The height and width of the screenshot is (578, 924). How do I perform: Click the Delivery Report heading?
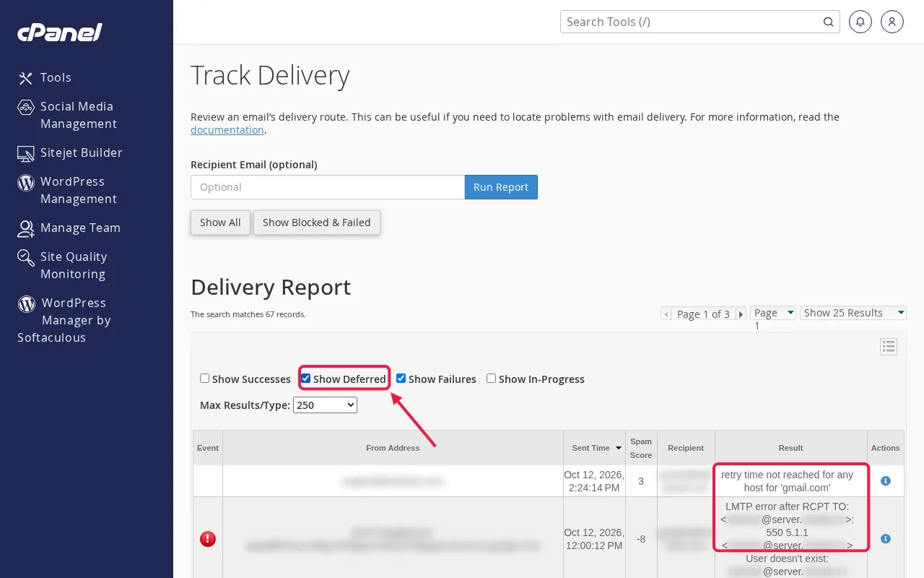[271, 288]
